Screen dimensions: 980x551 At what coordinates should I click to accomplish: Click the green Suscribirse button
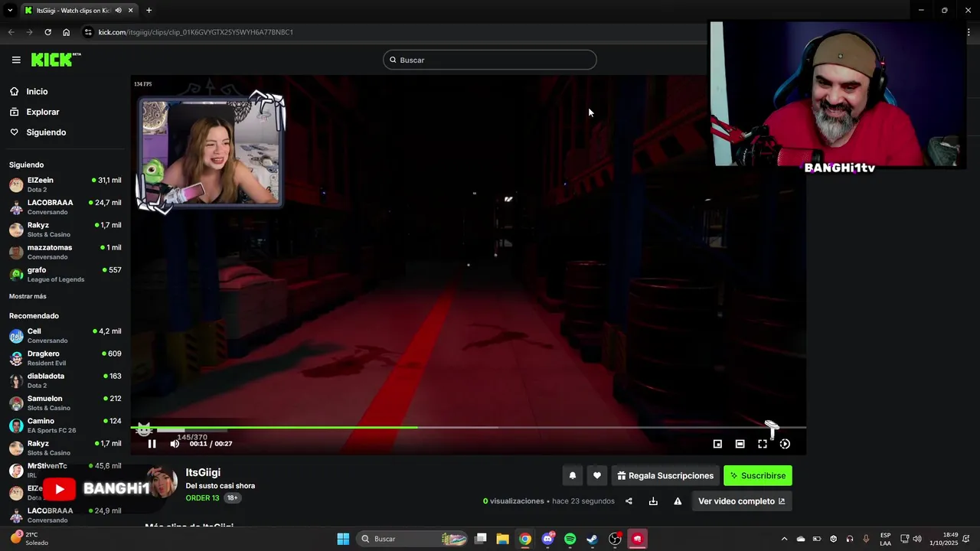(758, 476)
